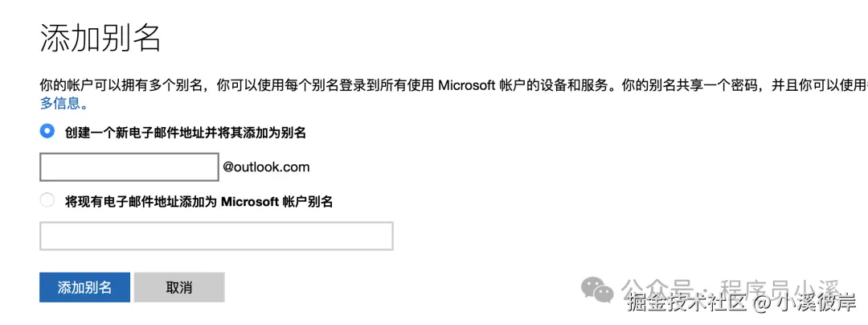Screen dimensions: 868x325
Task: Click the large 添加别名 page heading
Action: tap(100, 38)
